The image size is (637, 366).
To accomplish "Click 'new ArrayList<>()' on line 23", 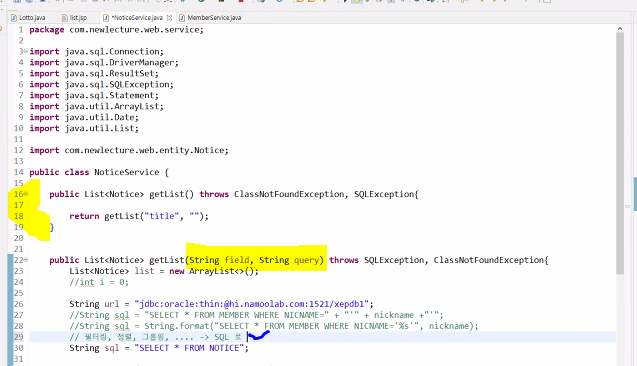I will click(x=213, y=271).
